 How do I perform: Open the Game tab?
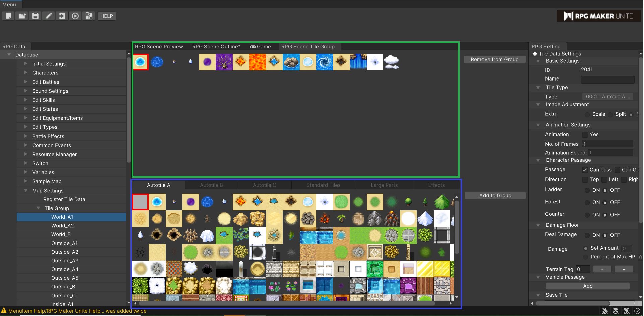tap(260, 47)
